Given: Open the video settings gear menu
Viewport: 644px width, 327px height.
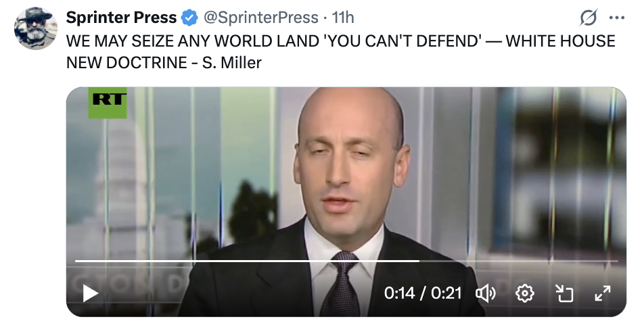Looking at the screenshot, I should click(x=525, y=294).
